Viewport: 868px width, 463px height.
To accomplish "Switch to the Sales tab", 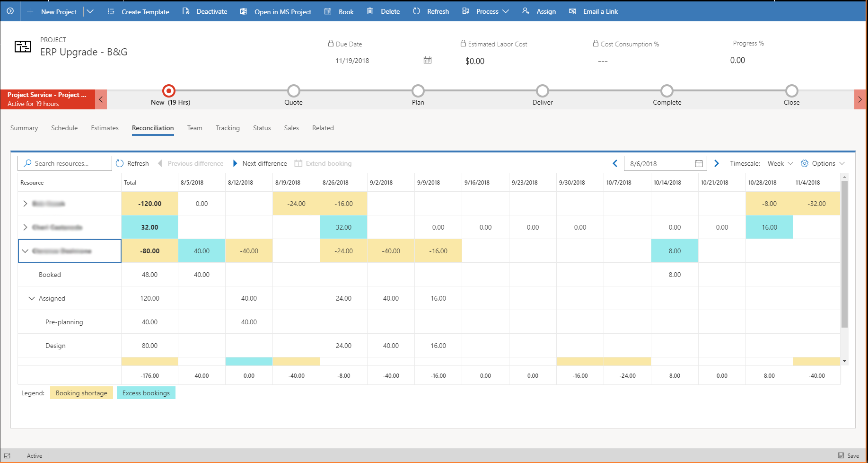I will point(291,128).
